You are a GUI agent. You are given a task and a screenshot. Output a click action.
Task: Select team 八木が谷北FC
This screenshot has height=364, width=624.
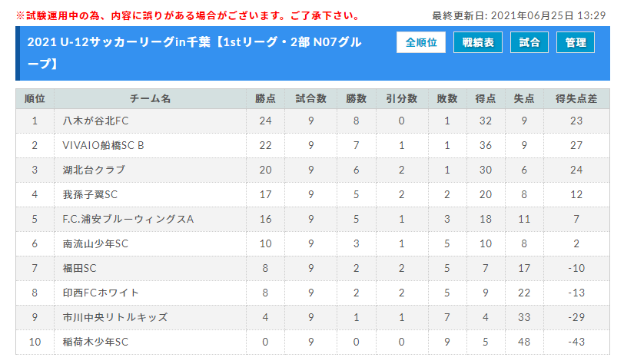click(95, 121)
